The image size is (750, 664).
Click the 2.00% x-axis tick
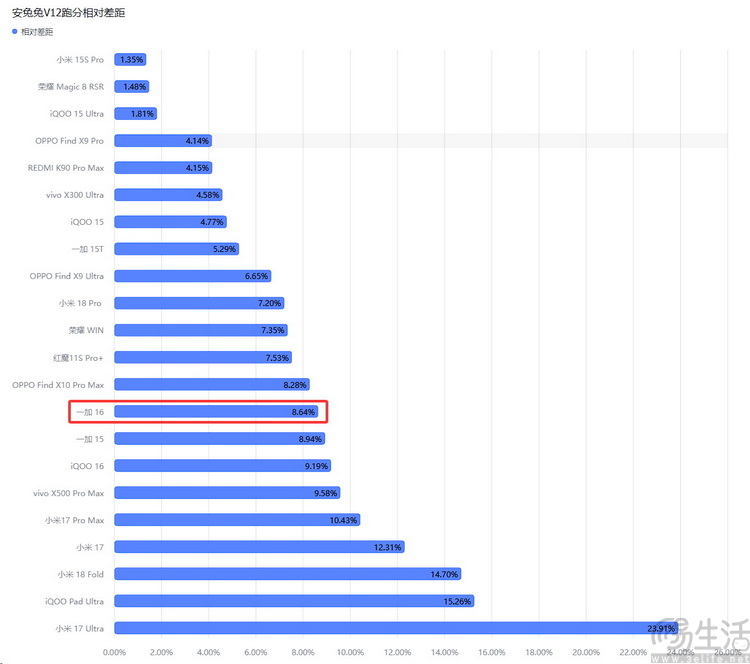pyautogui.click(x=162, y=653)
